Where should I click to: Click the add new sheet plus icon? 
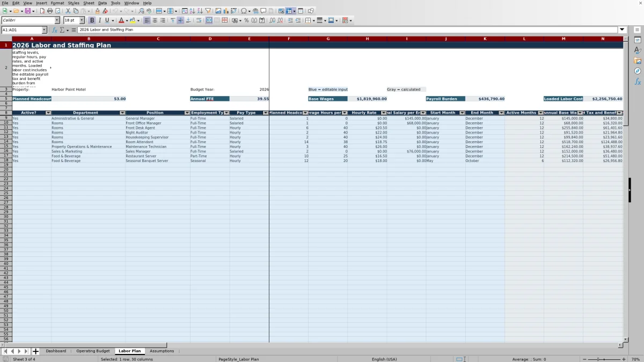click(36, 351)
